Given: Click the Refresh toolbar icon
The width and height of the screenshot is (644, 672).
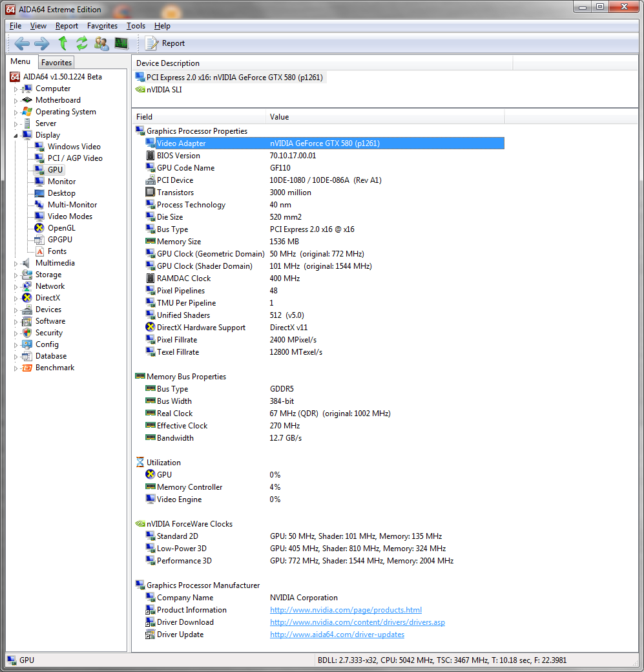Looking at the screenshot, I should point(81,43).
